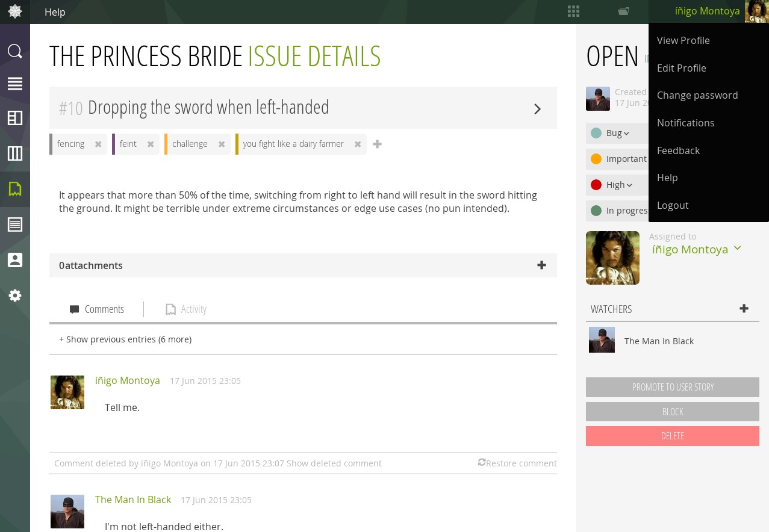The width and height of the screenshot is (769, 532).
Task: Select Feedback from user menu
Action: point(679,150)
